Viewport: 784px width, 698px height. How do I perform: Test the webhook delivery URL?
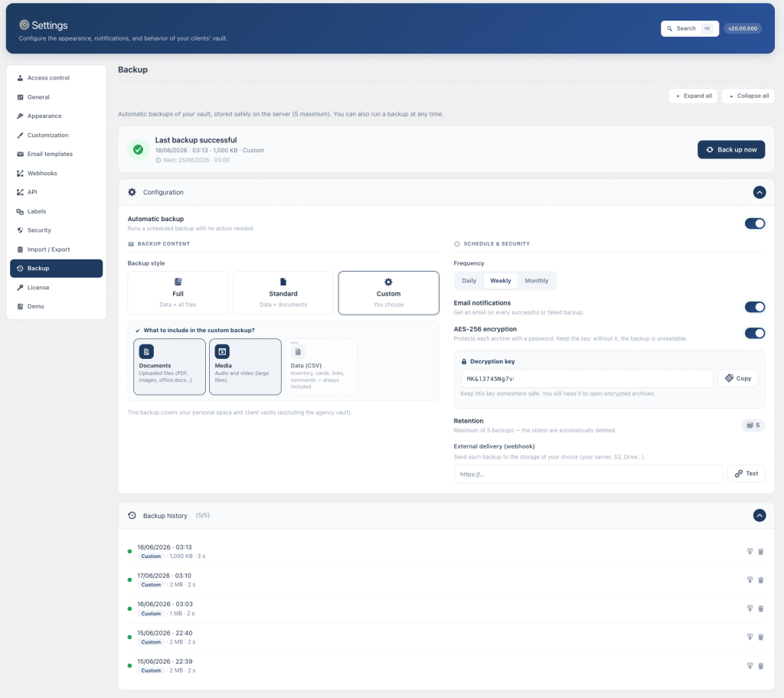pyautogui.click(x=746, y=474)
